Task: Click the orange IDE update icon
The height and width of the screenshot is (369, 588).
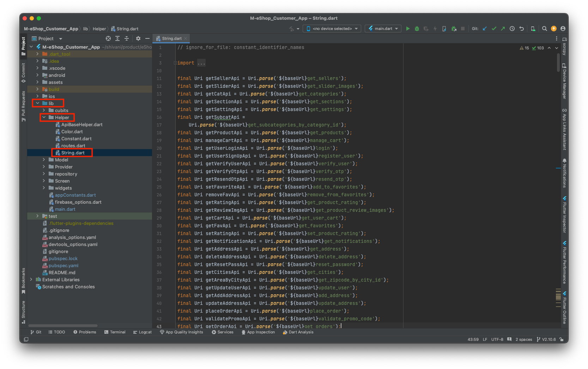Action: pyautogui.click(x=554, y=29)
